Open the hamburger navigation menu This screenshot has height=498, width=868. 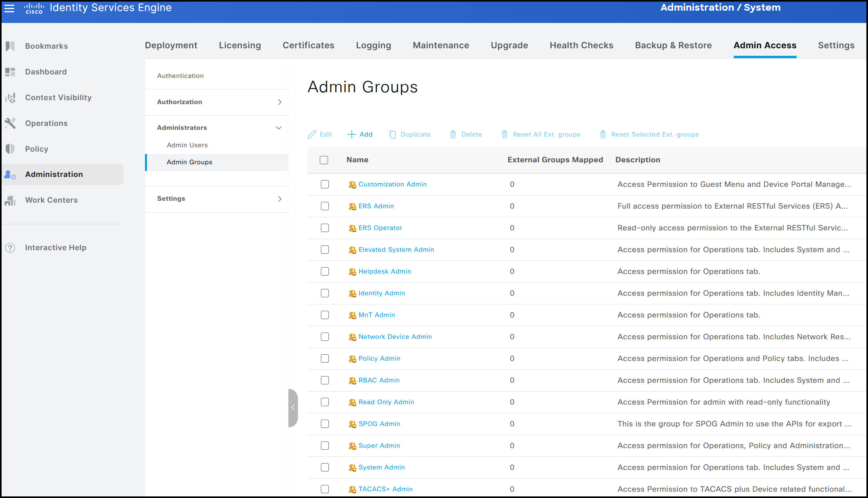[x=9, y=8]
